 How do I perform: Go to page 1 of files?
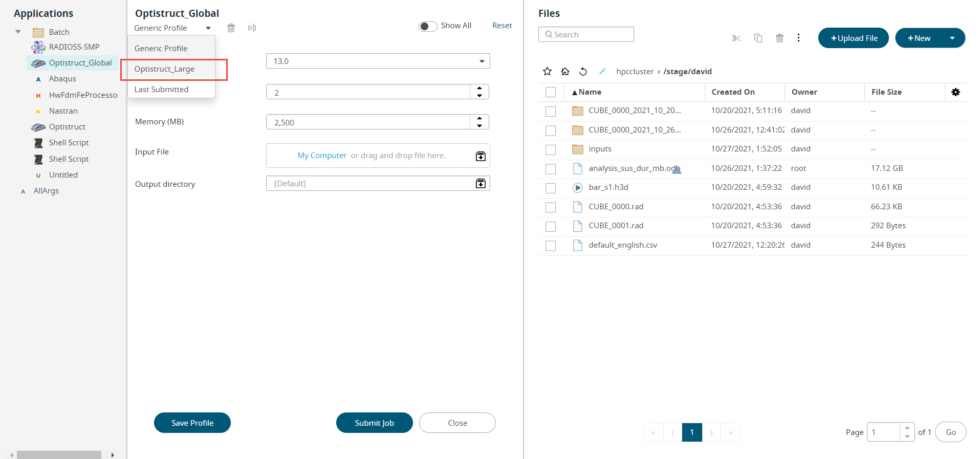point(692,432)
